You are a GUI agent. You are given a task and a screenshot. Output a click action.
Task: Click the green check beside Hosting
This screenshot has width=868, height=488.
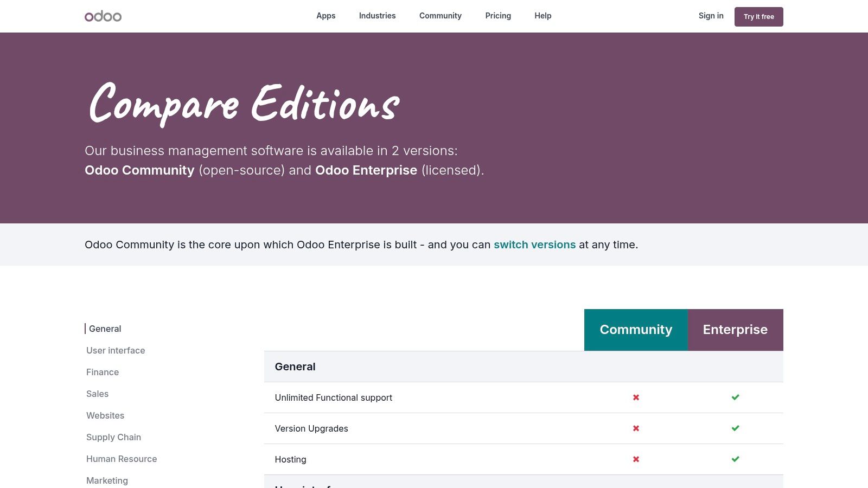point(735,459)
